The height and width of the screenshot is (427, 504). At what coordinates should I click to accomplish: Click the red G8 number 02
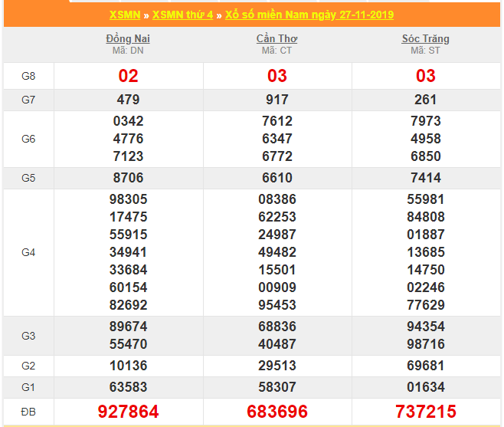[x=128, y=76]
